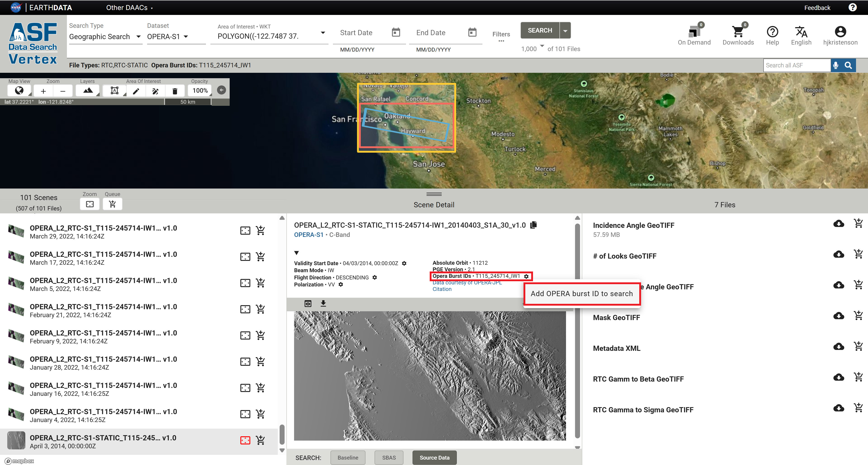
Task: Open the On Demand queue icon
Action: pyautogui.click(x=694, y=32)
